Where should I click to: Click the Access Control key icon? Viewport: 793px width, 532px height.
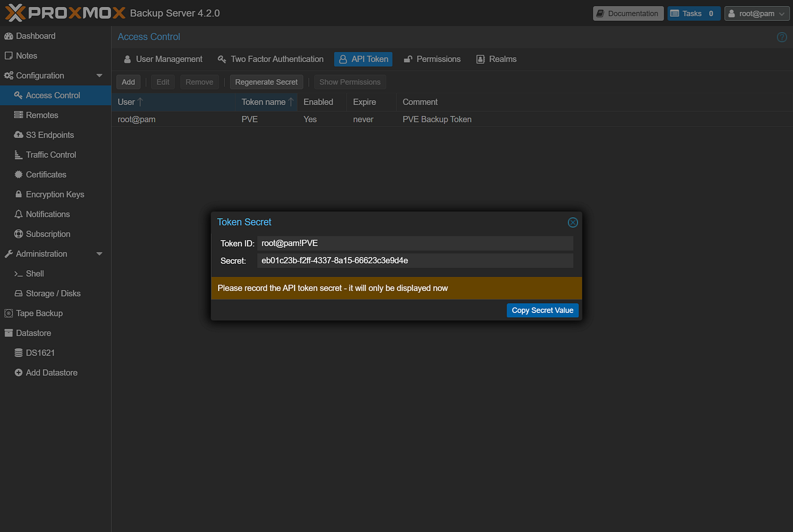click(x=19, y=96)
